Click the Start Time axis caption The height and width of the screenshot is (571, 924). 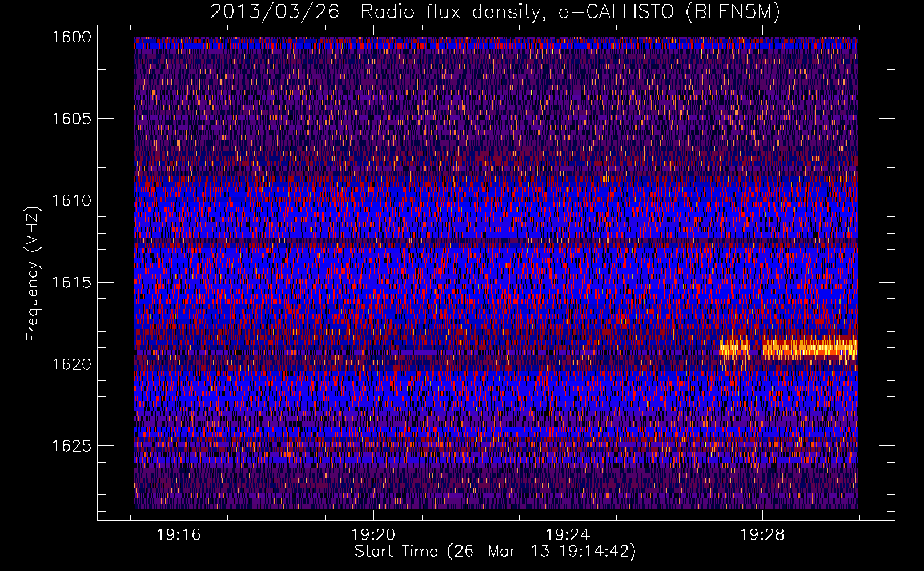click(x=495, y=552)
